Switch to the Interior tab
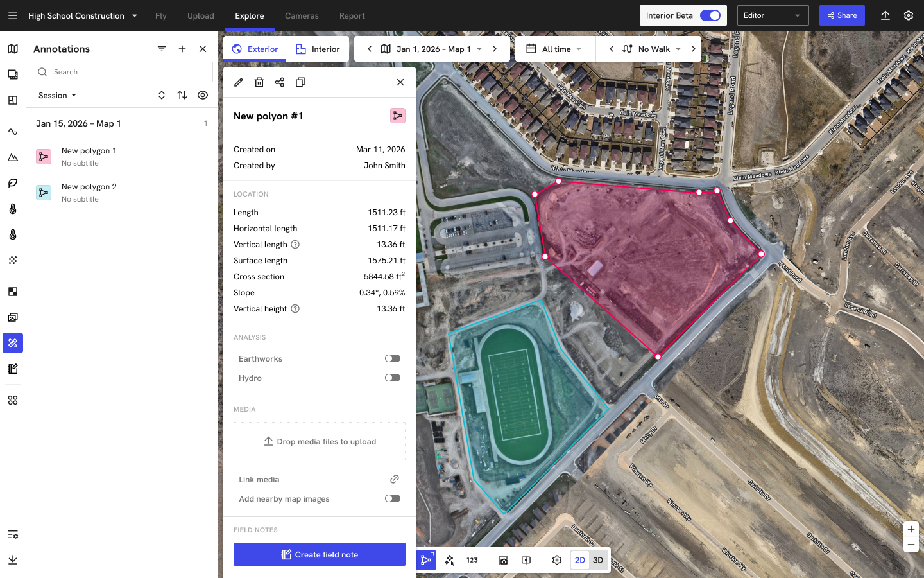The height and width of the screenshot is (578, 924). click(x=318, y=49)
